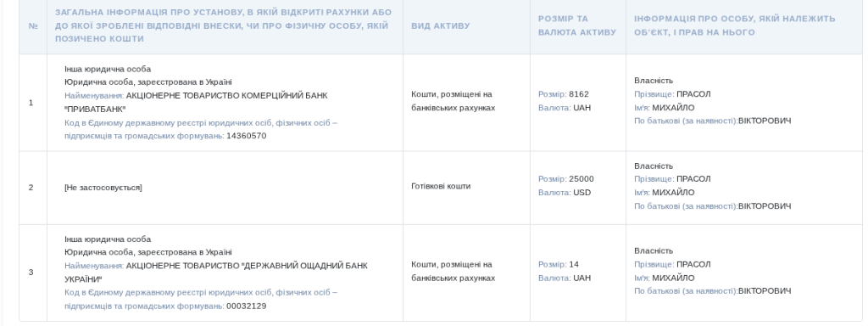The image size is (868, 326).
Task: Click the № column header
Action: (33, 26)
